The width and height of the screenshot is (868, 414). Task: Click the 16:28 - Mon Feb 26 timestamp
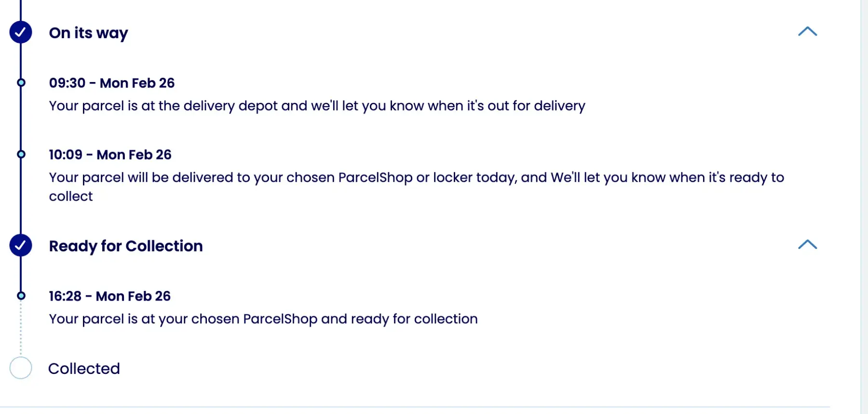tap(109, 296)
